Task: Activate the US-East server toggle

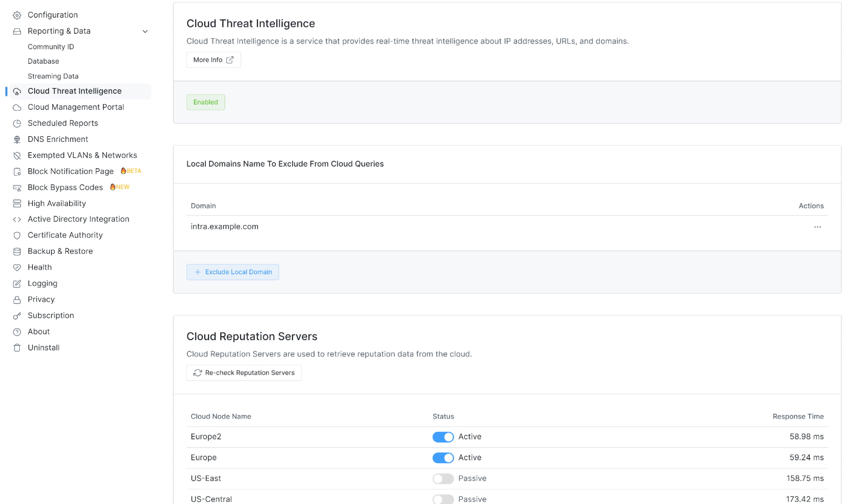Action: [x=443, y=479]
